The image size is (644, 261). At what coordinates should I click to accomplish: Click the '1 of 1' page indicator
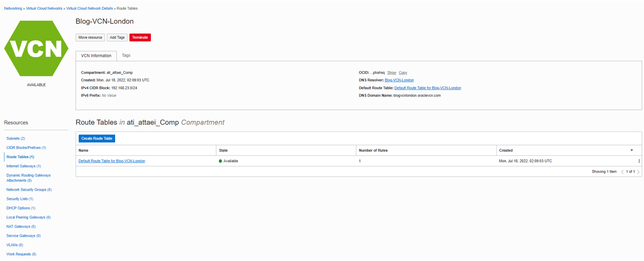pos(630,172)
